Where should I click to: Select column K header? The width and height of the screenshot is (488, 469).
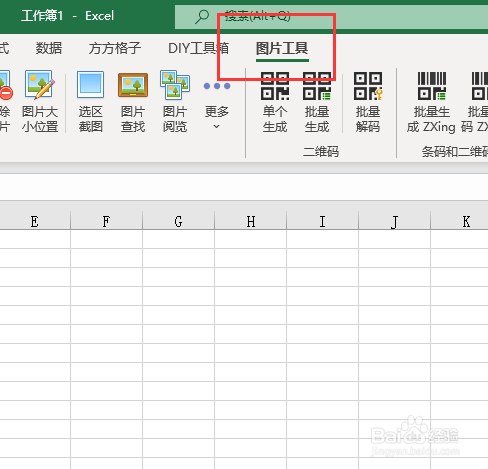460,221
